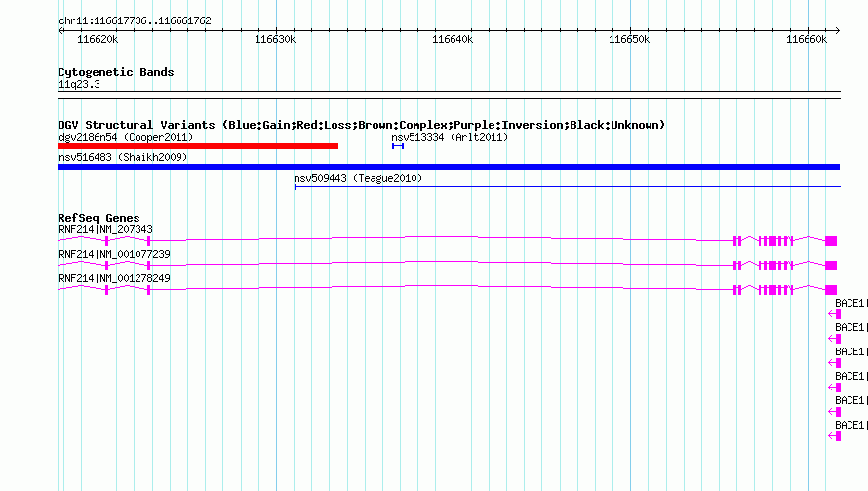Click the last exon block of RNF214 NM_207343

(x=831, y=241)
